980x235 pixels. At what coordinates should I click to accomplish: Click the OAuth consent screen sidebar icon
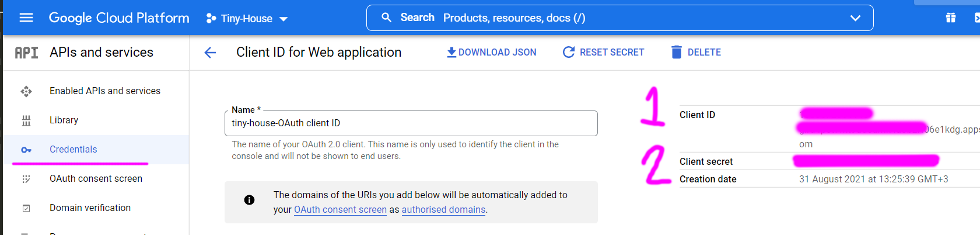pyautogui.click(x=26, y=179)
